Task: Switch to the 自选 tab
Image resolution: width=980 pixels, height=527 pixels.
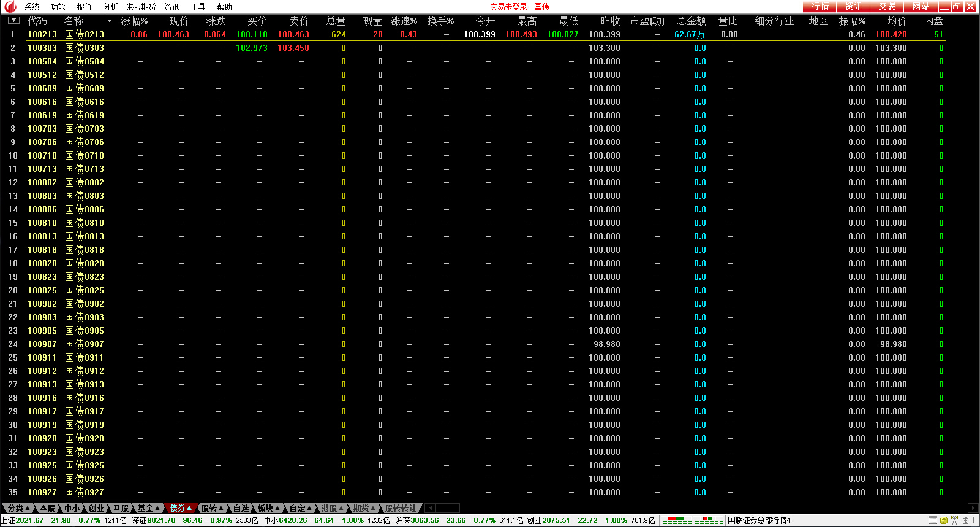Action: [x=241, y=508]
